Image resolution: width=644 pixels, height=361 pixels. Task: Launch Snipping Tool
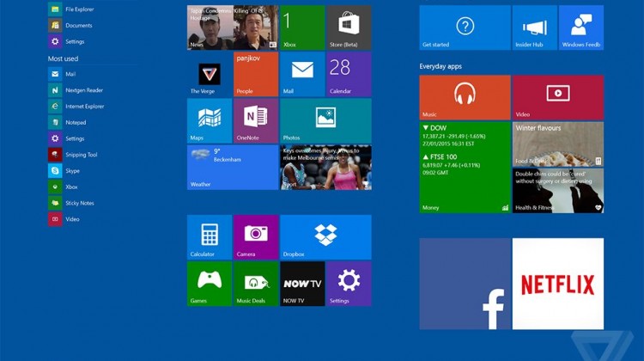(x=73, y=155)
